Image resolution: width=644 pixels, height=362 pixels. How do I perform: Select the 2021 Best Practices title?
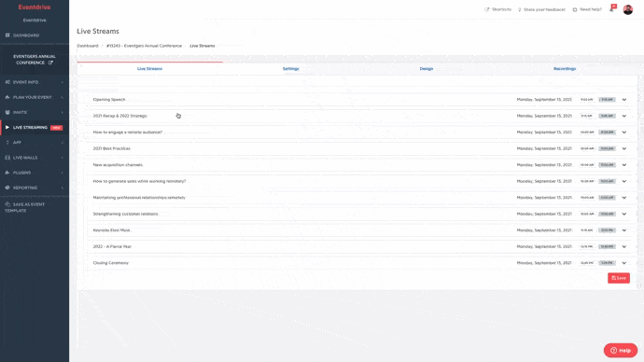(111, 148)
